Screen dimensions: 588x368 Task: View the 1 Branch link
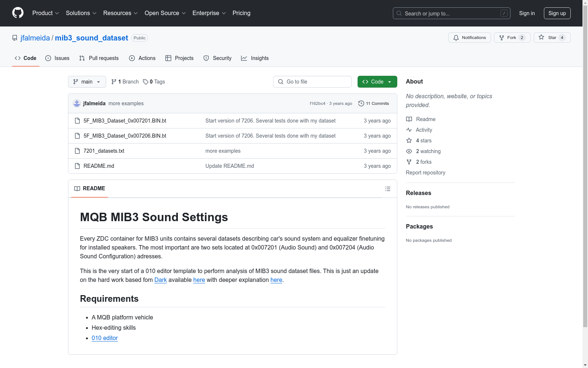point(125,82)
